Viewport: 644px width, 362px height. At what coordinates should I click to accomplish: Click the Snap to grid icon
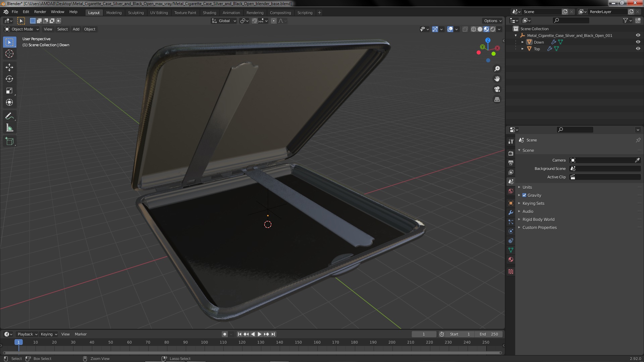pyautogui.click(x=261, y=21)
